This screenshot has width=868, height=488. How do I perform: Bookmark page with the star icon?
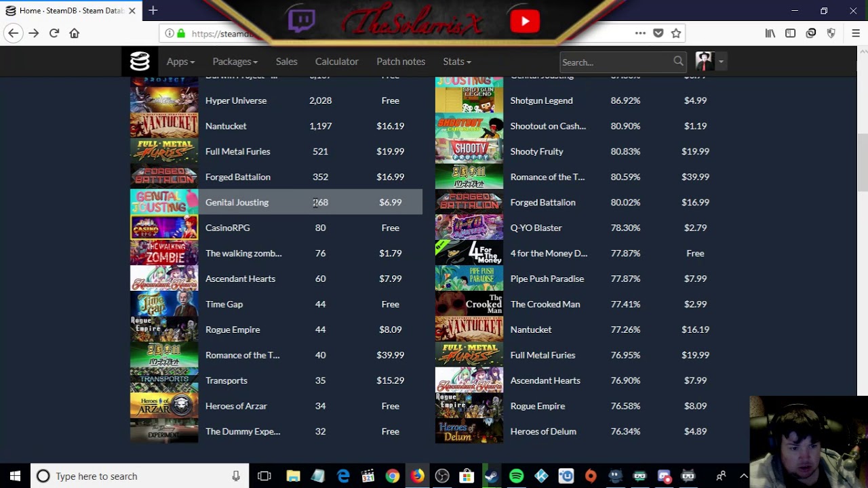coord(676,33)
